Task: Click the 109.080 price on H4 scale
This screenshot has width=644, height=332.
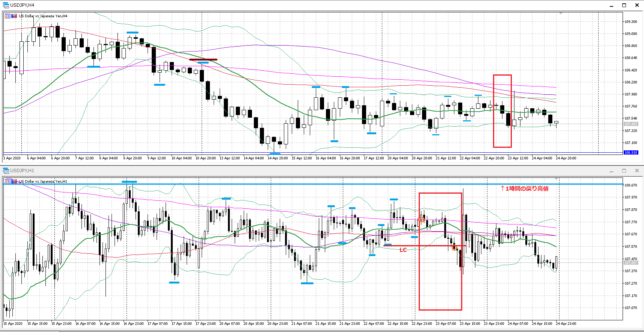Action: (x=631, y=34)
